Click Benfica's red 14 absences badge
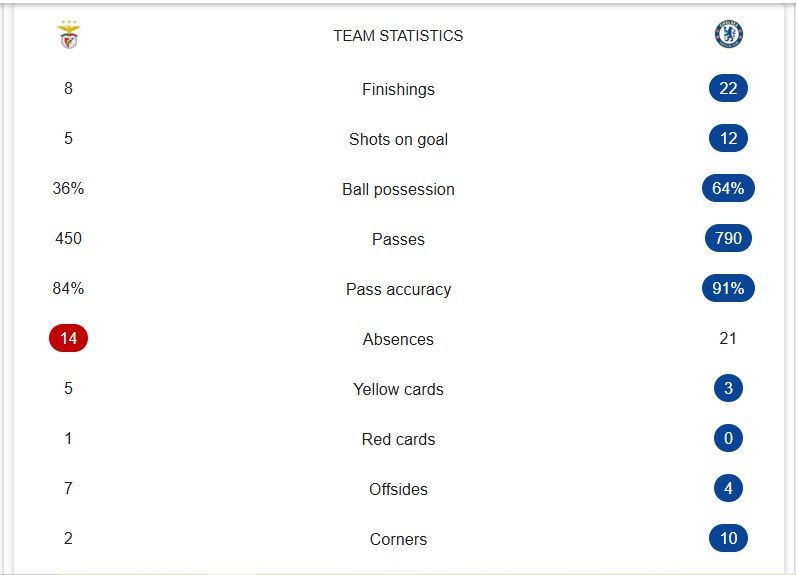This screenshot has width=796, height=575. [68, 338]
